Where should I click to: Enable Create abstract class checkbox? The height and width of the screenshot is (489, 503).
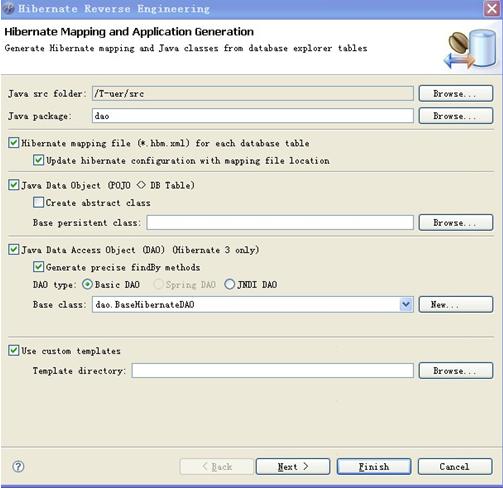click(x=38, y=202)
